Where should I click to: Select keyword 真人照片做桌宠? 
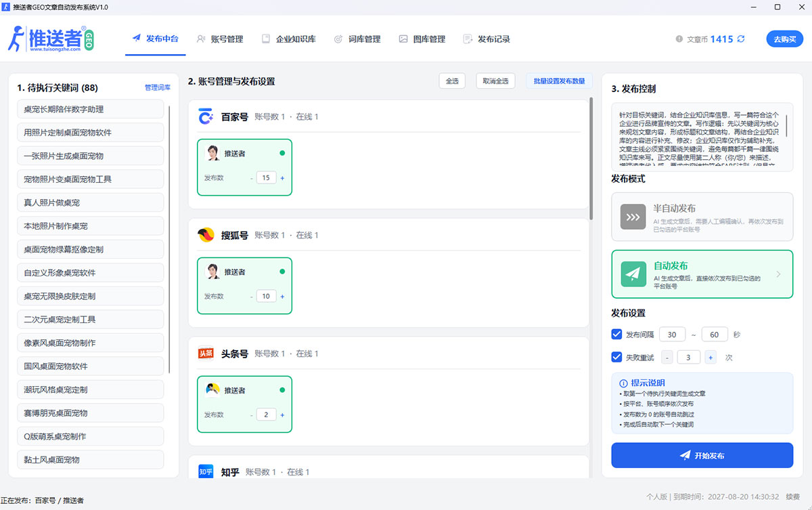[91, 203]
